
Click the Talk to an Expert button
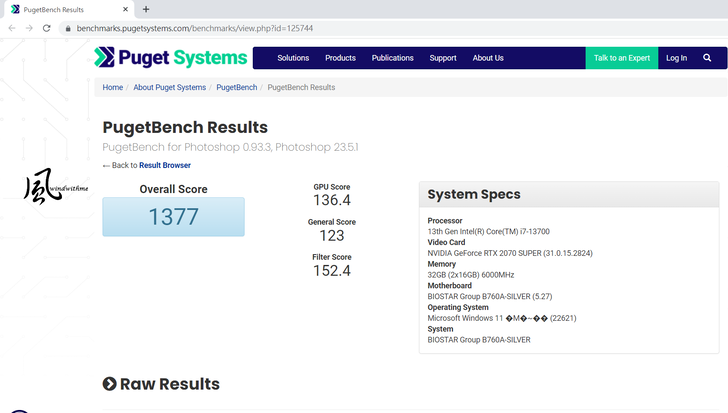point(621,58)
